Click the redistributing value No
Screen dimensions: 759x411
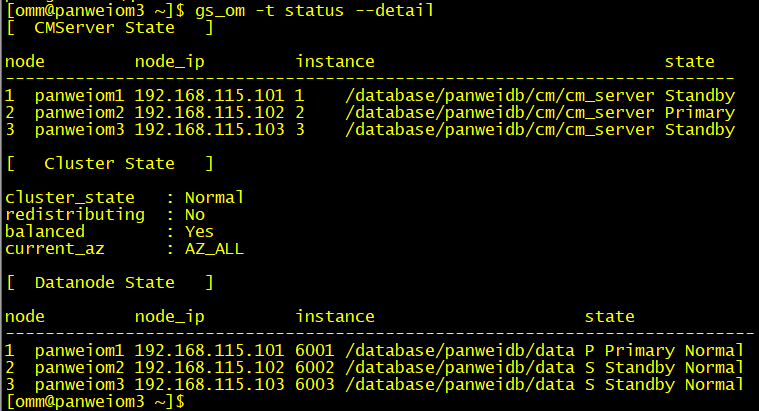click(194, 214)
